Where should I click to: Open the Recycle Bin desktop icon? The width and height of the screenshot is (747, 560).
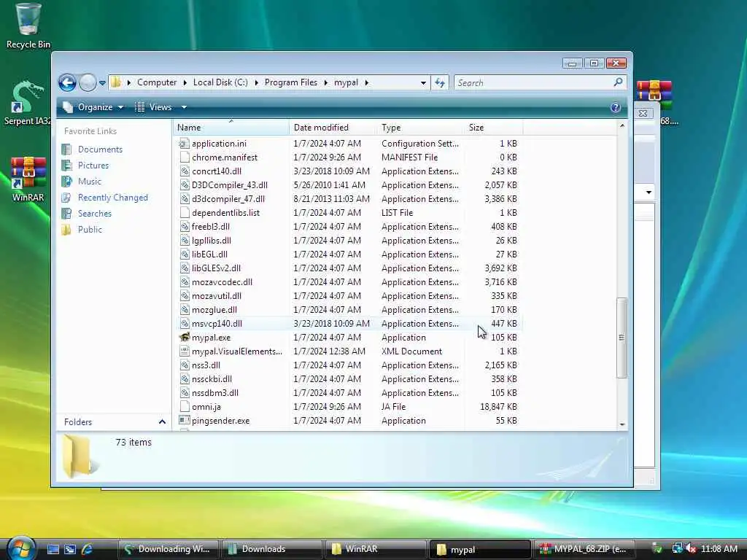[x=28, y=26]
